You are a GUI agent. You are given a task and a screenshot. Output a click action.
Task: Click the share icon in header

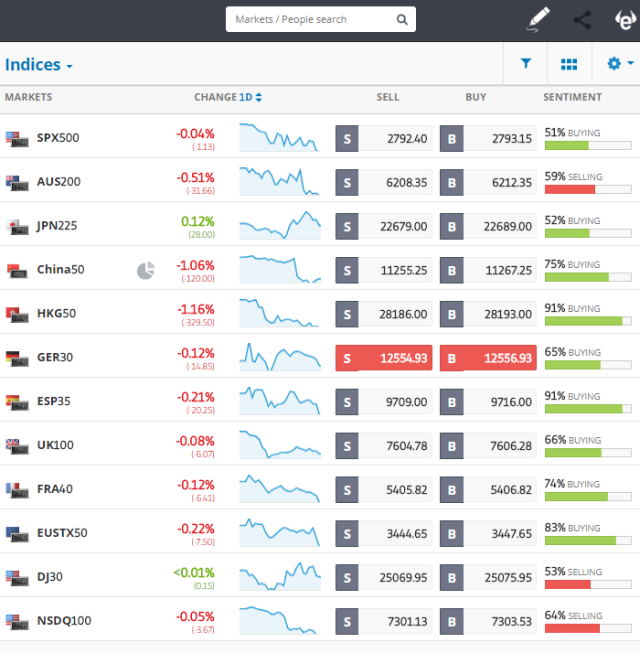[x=582, y=19]
